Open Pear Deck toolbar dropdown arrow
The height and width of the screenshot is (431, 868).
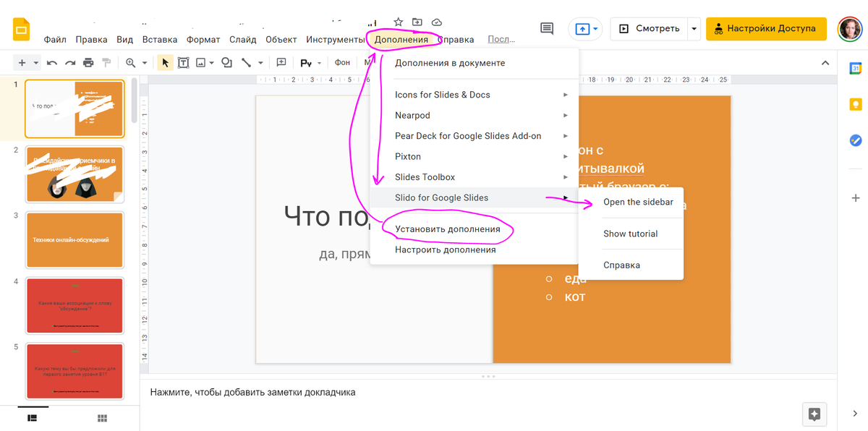[x=319, y=63]
